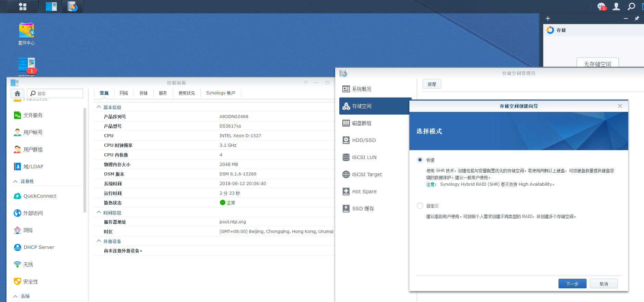Click the main menu grid icon
The image size is (644, 302).
(23, 6)
